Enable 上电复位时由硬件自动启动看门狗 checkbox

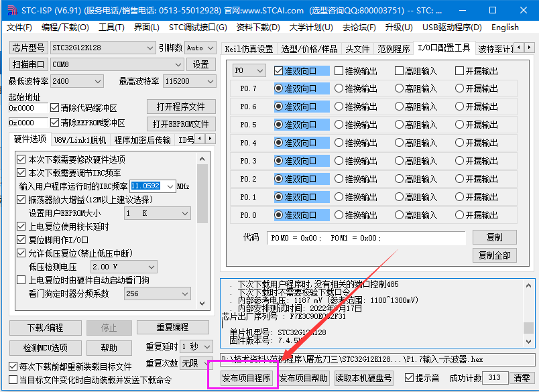(21, 280)
